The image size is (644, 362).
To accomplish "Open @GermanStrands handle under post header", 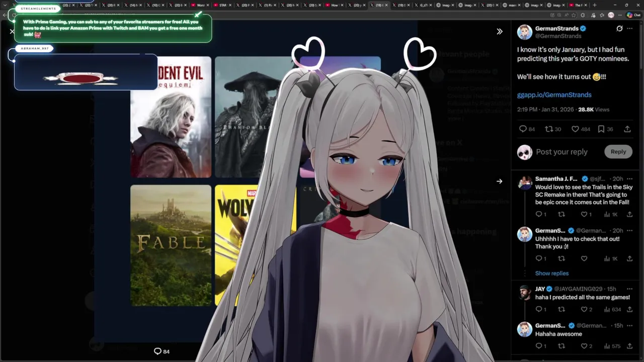I will click(558, 36).
